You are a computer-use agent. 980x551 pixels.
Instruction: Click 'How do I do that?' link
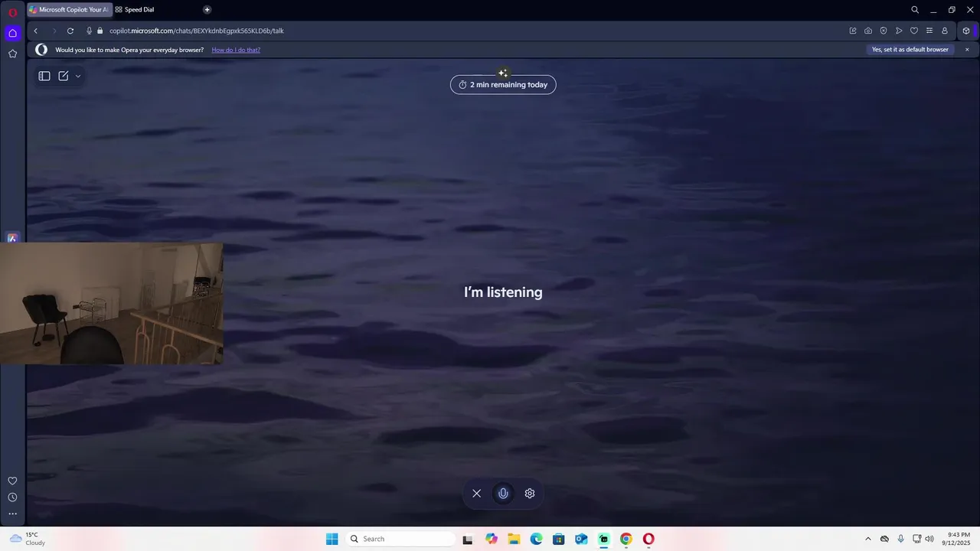point(236,50)
